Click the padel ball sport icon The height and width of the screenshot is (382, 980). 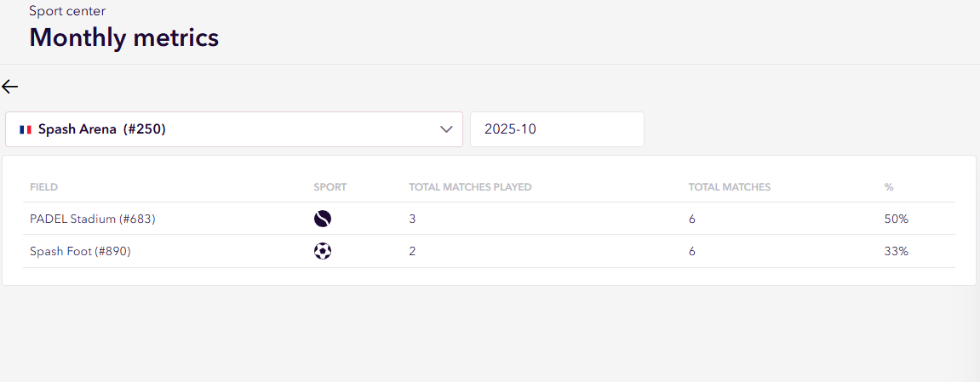[323, 219]
